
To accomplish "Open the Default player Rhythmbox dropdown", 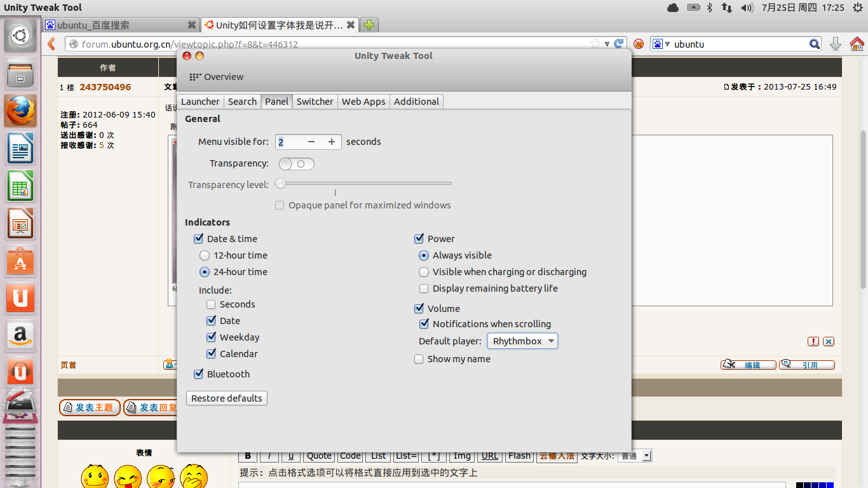I will click(x=522, y=341).
